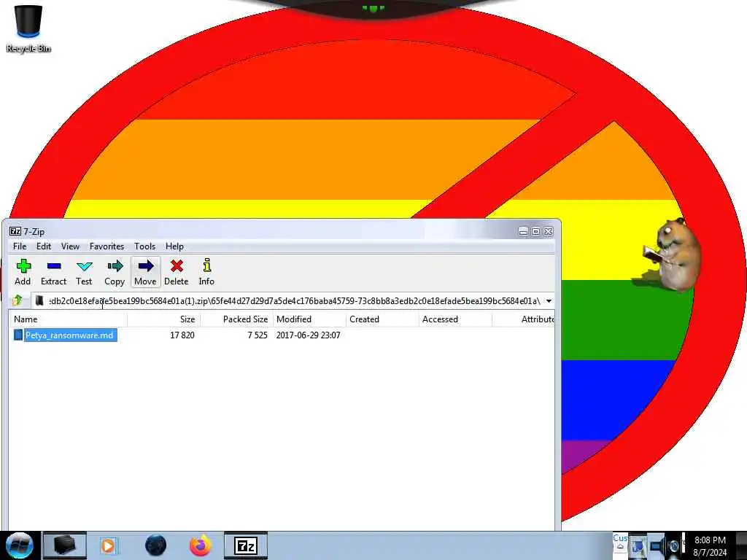Click the black folder taskbar icon
The width and height of the screenshot is (747, 560).
point(65,545)
